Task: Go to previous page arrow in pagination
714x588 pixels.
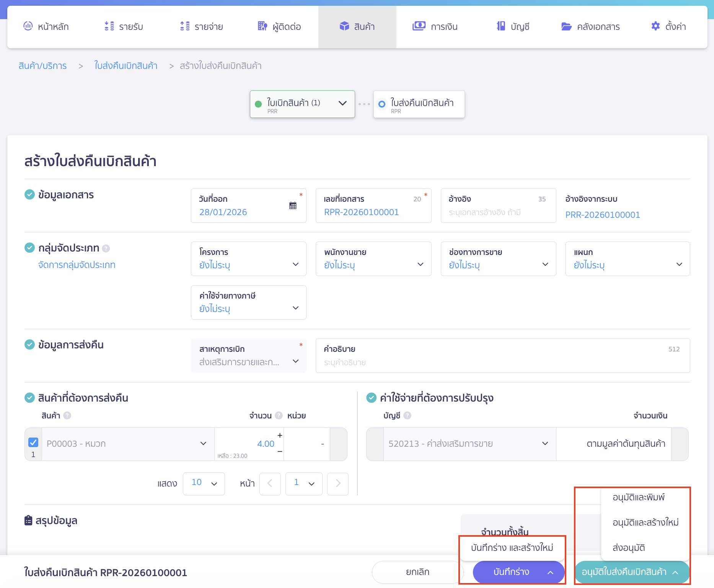Action: (270, 483)
